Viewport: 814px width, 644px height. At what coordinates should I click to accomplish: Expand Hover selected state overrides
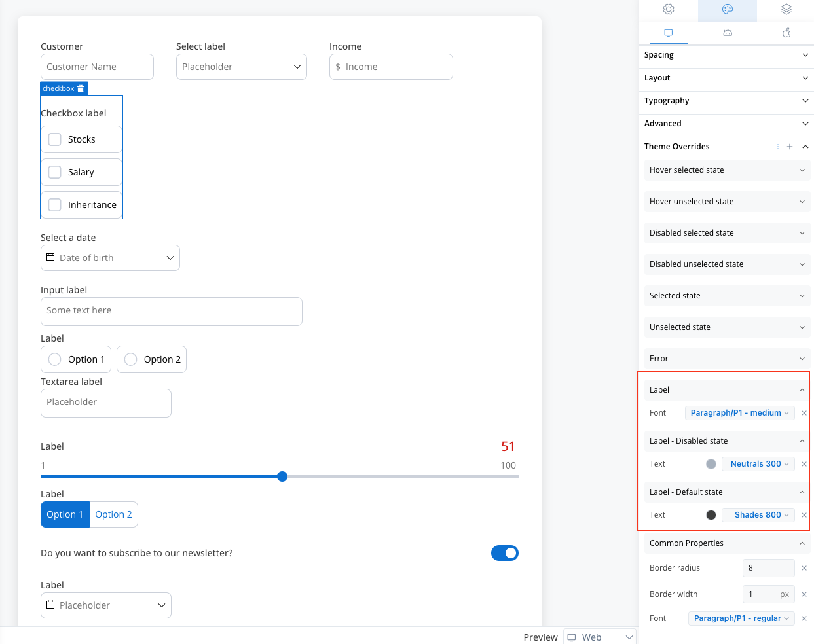pos(728,170)
